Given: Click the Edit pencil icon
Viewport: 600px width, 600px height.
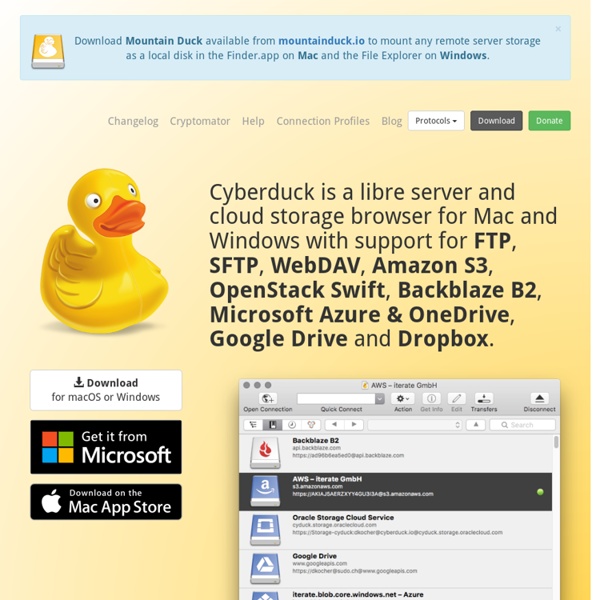Looking at the screenshot, I should (x=457, y=399).
